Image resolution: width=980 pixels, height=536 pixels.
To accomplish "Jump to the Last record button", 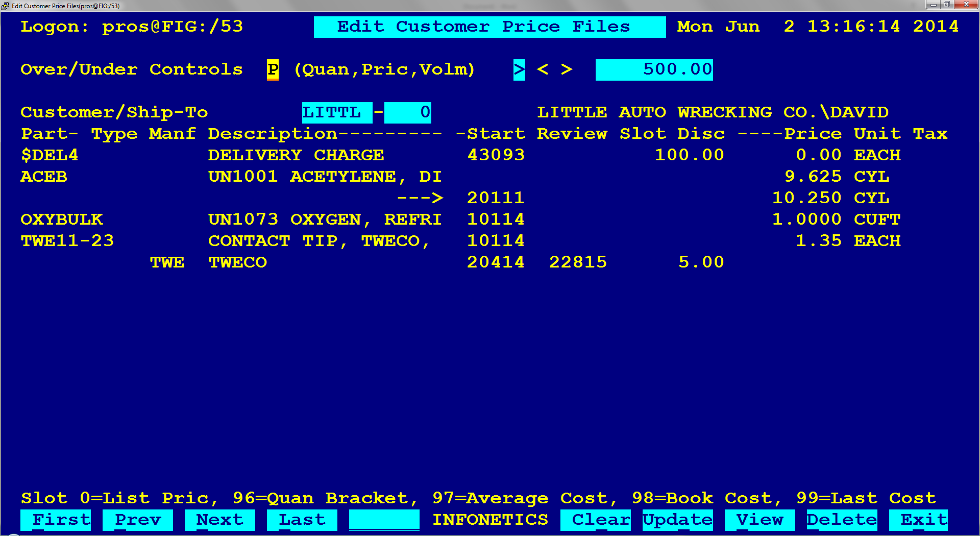I will [302, 520].
